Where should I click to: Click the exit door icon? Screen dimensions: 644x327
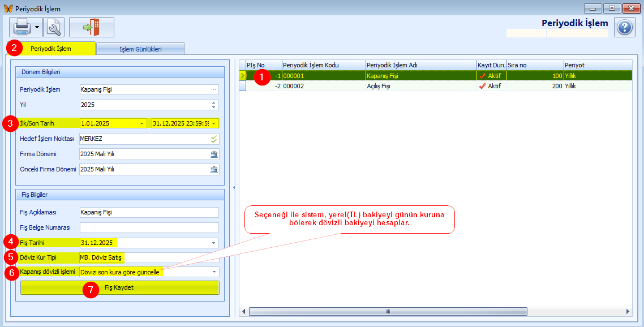coord(91,27)
